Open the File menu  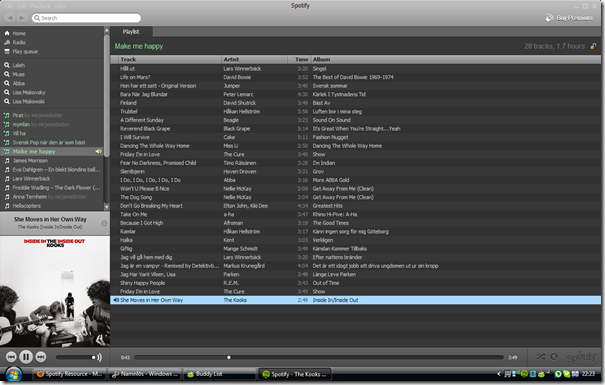[9, 6]
